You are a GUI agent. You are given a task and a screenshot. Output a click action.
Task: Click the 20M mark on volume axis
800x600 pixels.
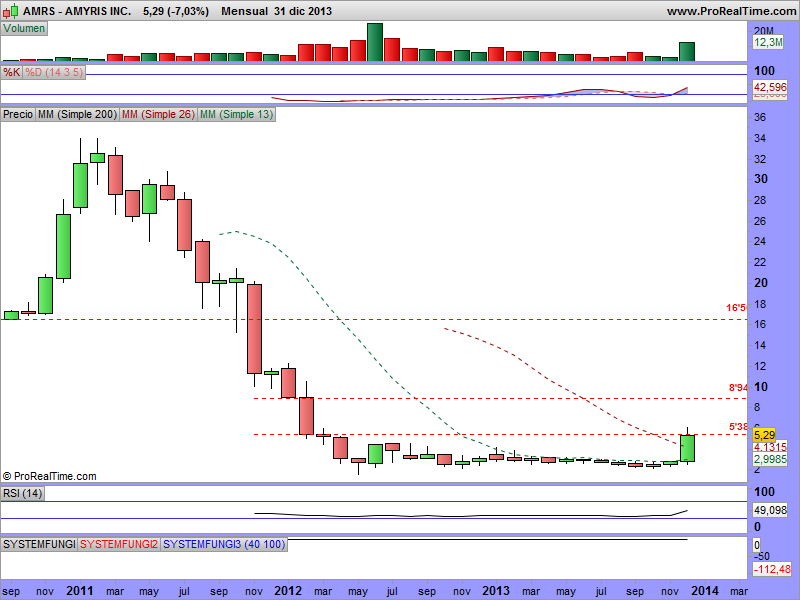pyautogui.click(x=764, y=31)
